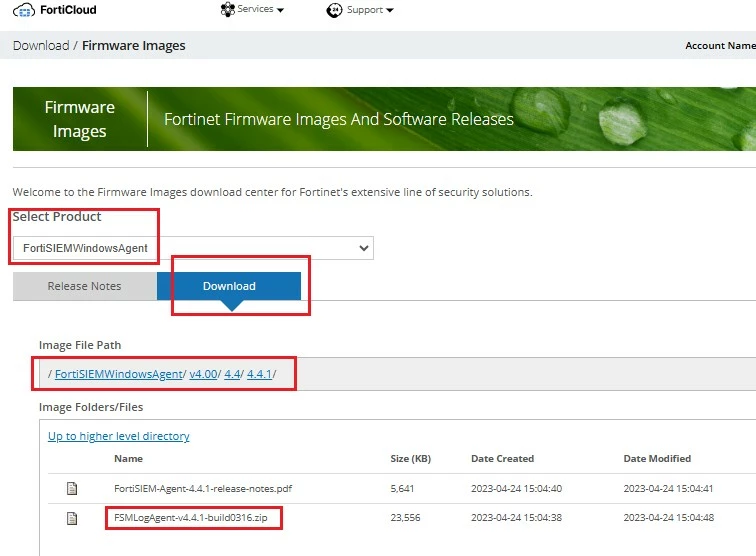The height and width of the screenshot is (556, 756).
Task: Go up to higher level directory
Action: (119, 436)
